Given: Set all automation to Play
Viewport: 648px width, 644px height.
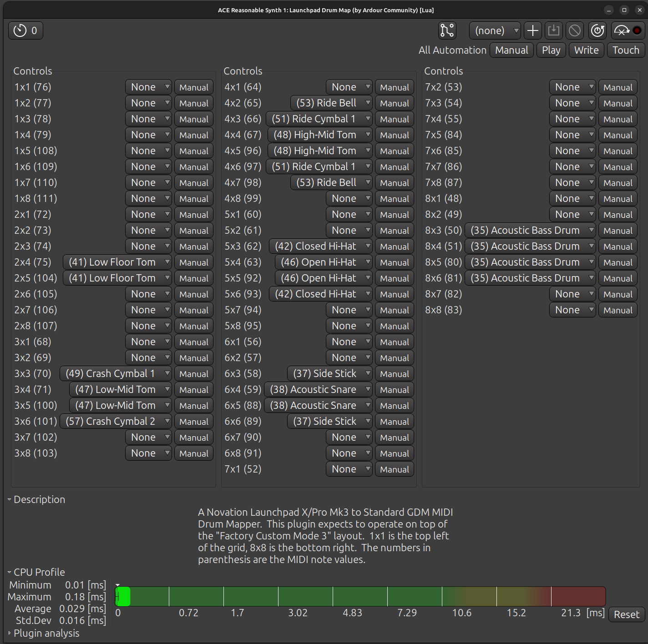Looking at the screenshot, I should pos(551,50).
